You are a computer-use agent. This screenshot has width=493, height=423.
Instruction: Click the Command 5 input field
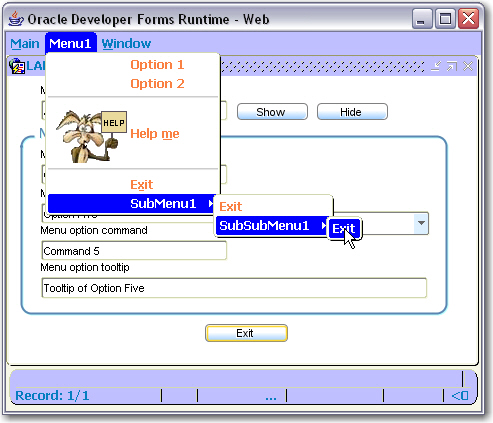tap(134, 251)
